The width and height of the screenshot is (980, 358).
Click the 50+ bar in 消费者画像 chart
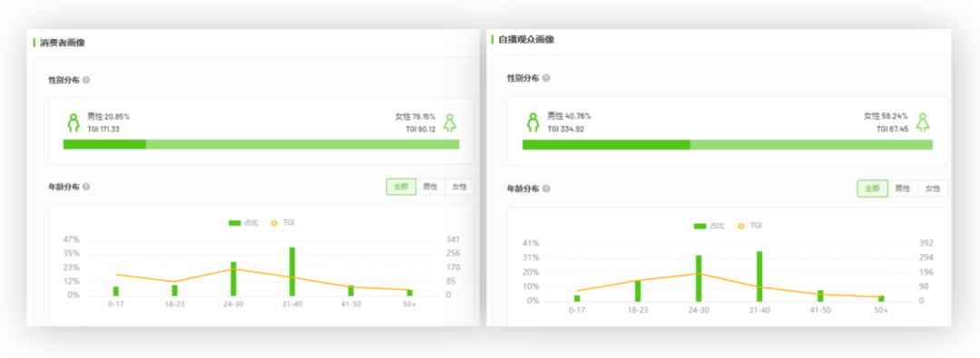409,293
